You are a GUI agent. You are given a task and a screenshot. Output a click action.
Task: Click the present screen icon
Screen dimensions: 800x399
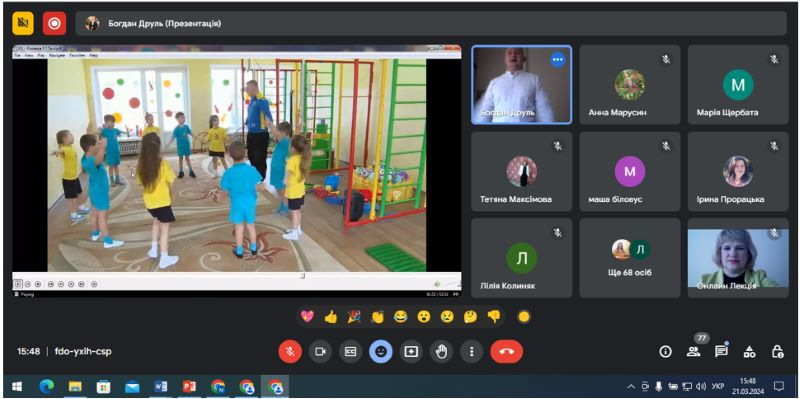click(411, 352)
